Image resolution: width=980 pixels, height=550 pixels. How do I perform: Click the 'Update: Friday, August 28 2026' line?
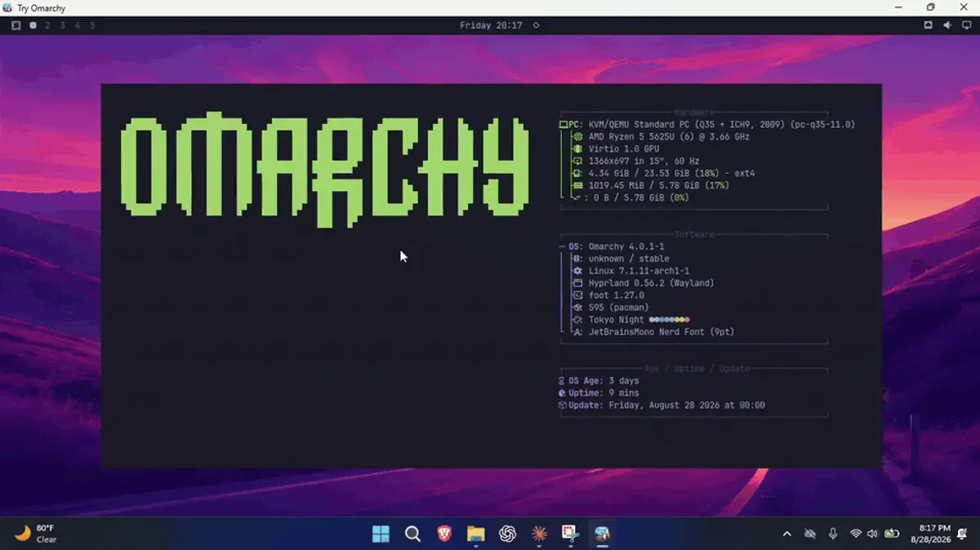[x=661, y=406]
